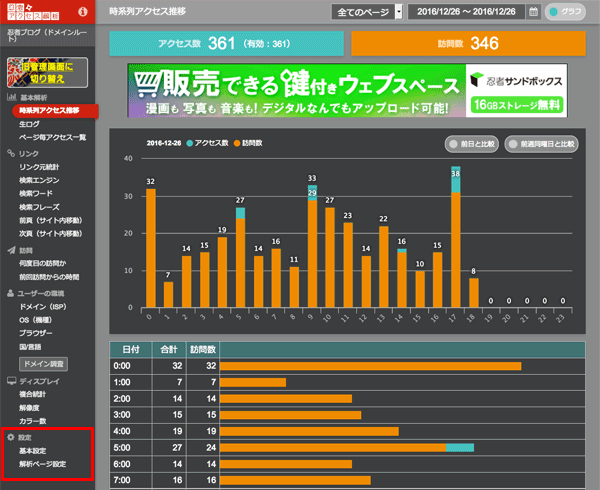Image resolution: width=600 pixels, height=490 pixels.
Task: Click the 時系列アクセス推移 page title
Action: [x=148, y=11]
